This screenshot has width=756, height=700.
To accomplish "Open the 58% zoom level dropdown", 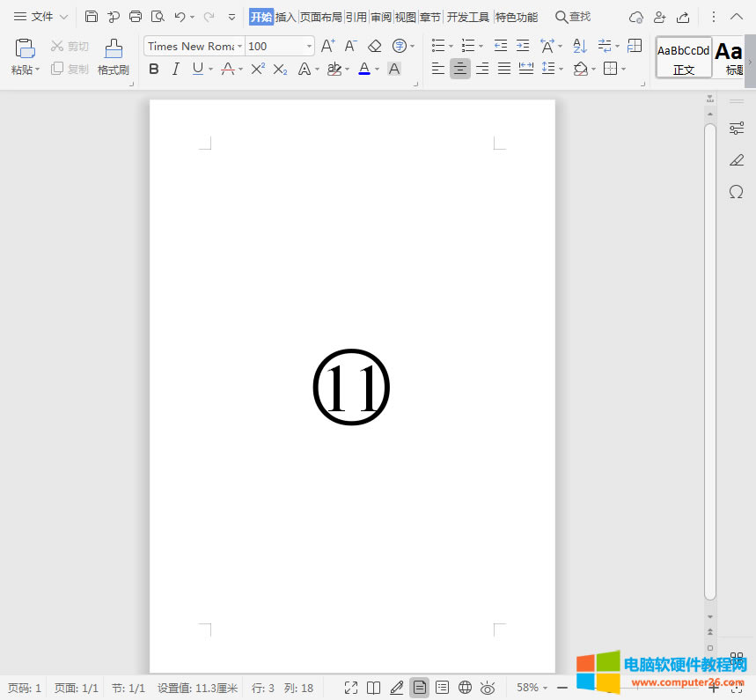I will [x=532, y=688].
